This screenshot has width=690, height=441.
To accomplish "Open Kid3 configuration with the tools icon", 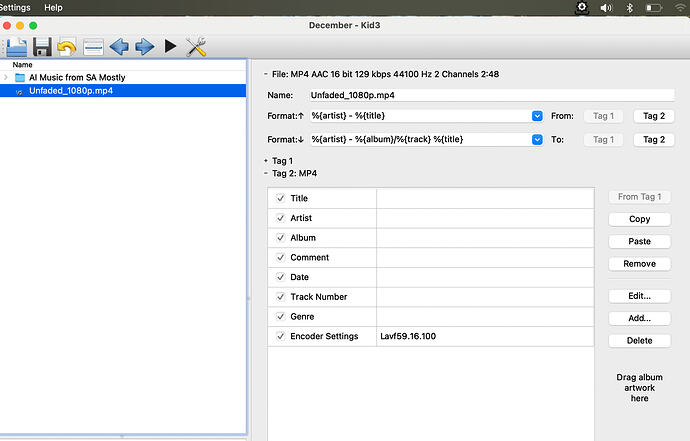I will pos(196,47).
